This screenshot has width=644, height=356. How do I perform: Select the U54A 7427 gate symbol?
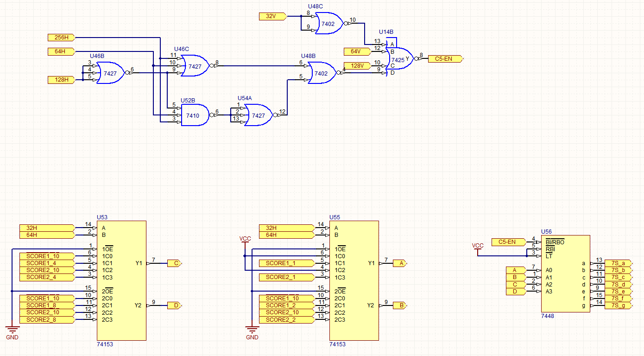point(259,115)
